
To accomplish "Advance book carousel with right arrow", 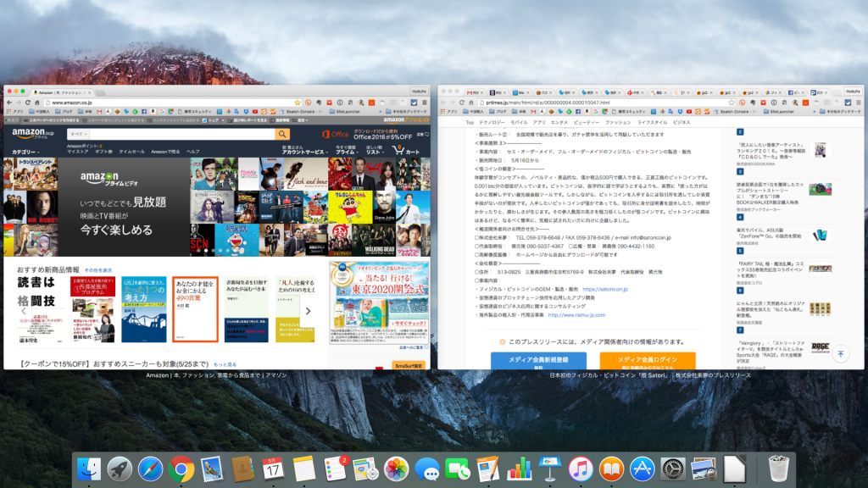I will pos(309,311).
